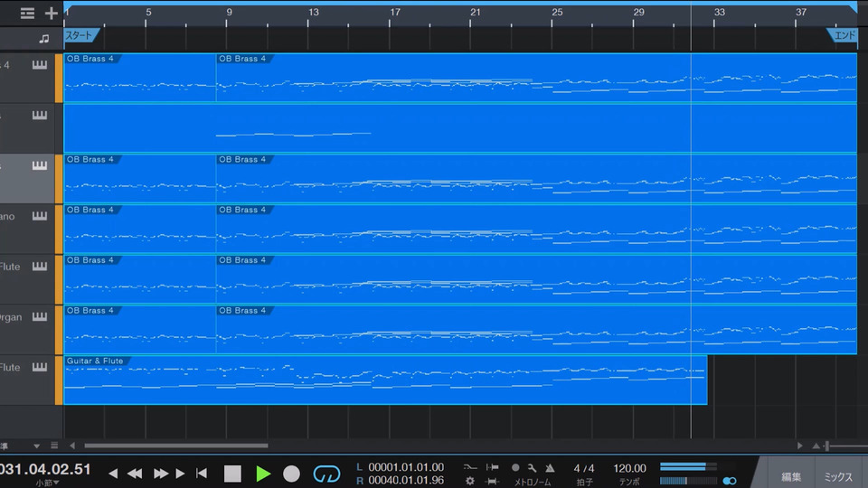Image resolution: width=868 pixels, height=488 pixels.
Task: Click the tempo value 120.00
Action: 629,469
